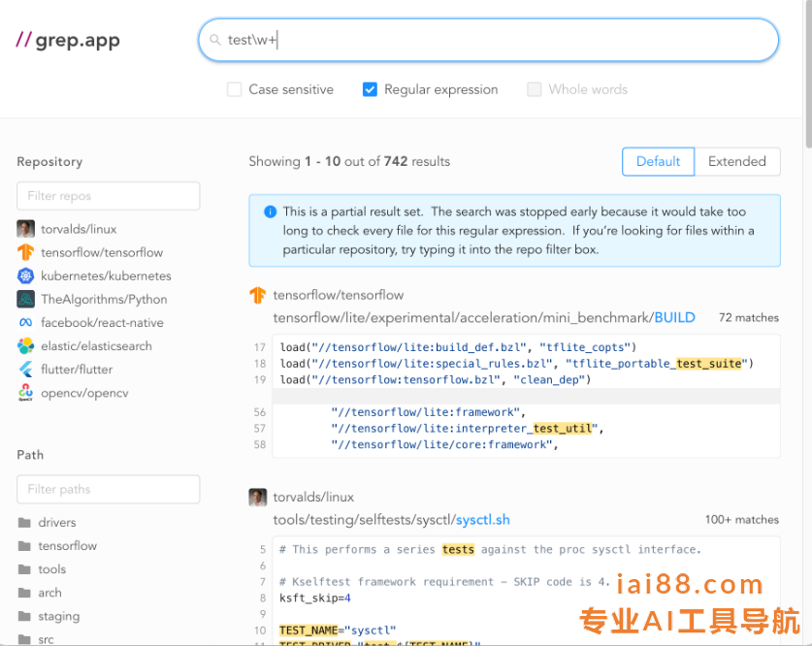Screen dimensions: 812x646
Task: Select the staging folder path
Action: [x=58, y=616]
